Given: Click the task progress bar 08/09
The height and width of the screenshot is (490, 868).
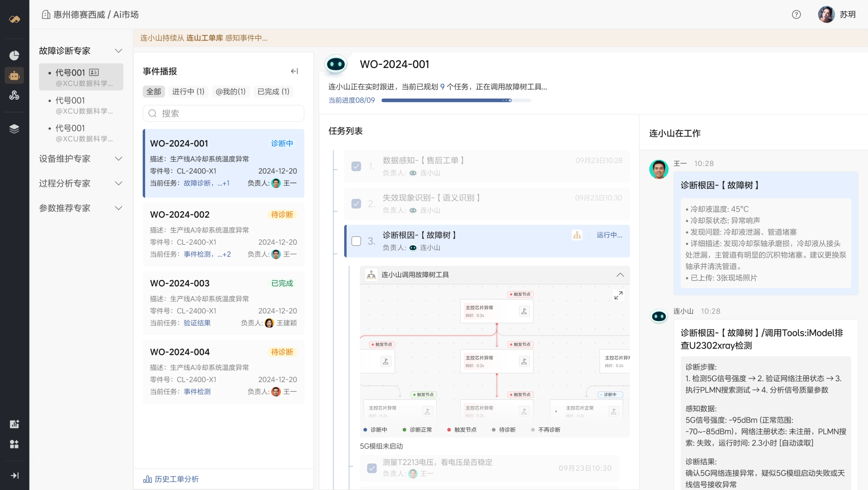Looking at the screenshot, I should (x=456, y=100).
